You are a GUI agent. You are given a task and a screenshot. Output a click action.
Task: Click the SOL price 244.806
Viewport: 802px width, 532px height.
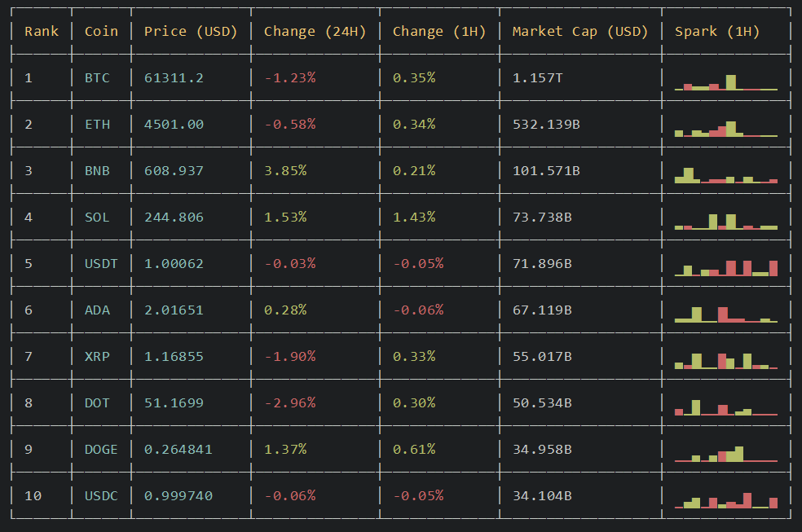pyautogui.click(x=174, y=218)
